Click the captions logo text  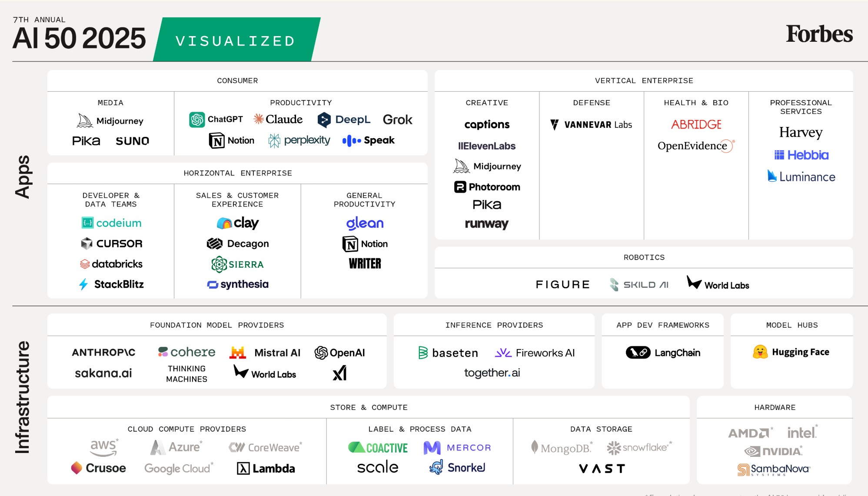487,125
